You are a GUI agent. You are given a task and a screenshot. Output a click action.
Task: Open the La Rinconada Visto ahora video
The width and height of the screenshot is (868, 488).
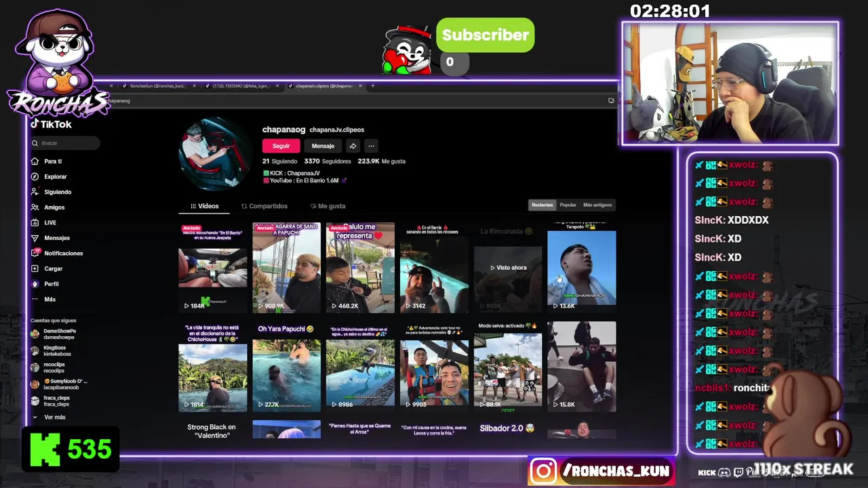508,267
